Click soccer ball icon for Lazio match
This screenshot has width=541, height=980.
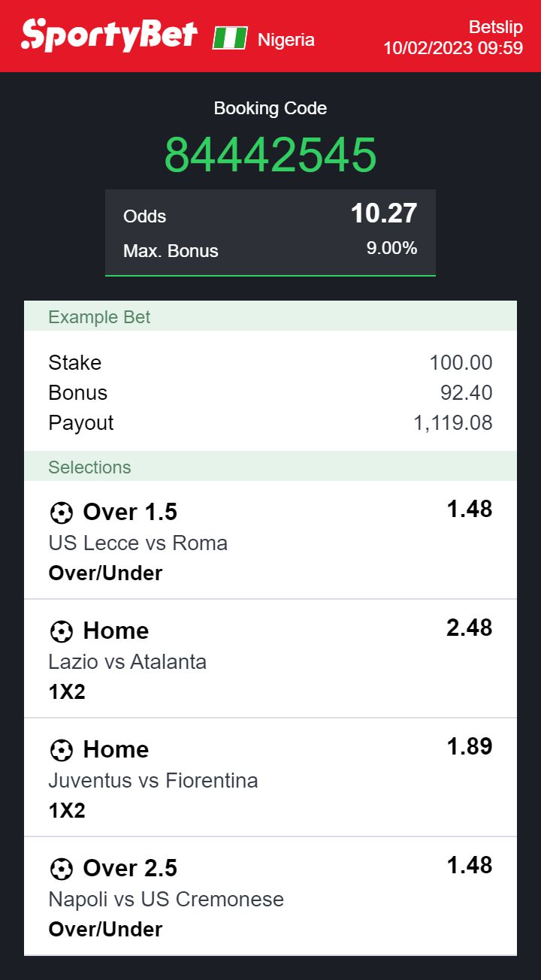coord(61,631)
